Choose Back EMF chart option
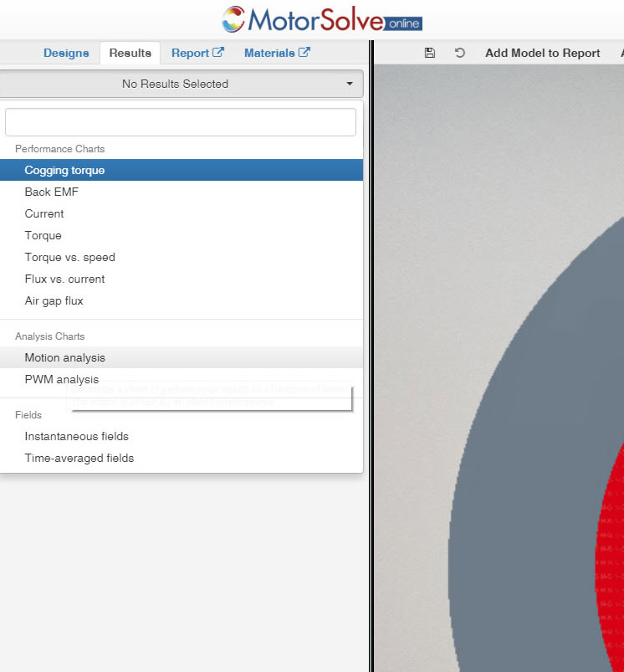This screenshot has height=672, width=624. [x=182, y=192]
